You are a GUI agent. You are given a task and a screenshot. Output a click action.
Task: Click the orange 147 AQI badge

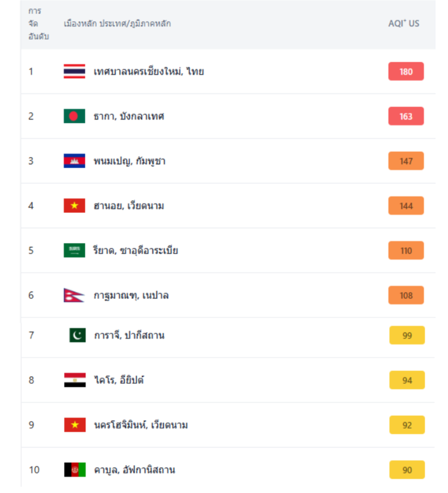[406, 161]
